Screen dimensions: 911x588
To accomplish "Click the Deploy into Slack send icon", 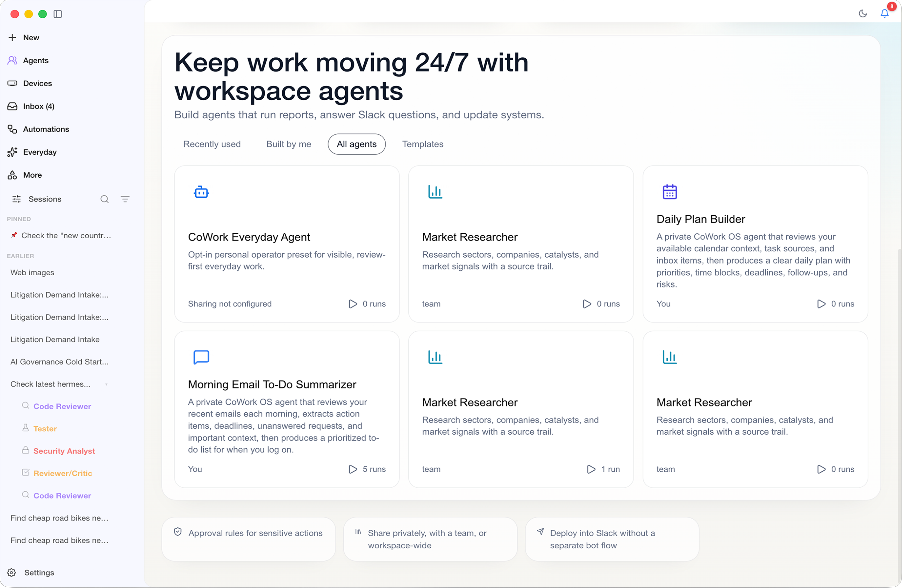I will (540, 532).
